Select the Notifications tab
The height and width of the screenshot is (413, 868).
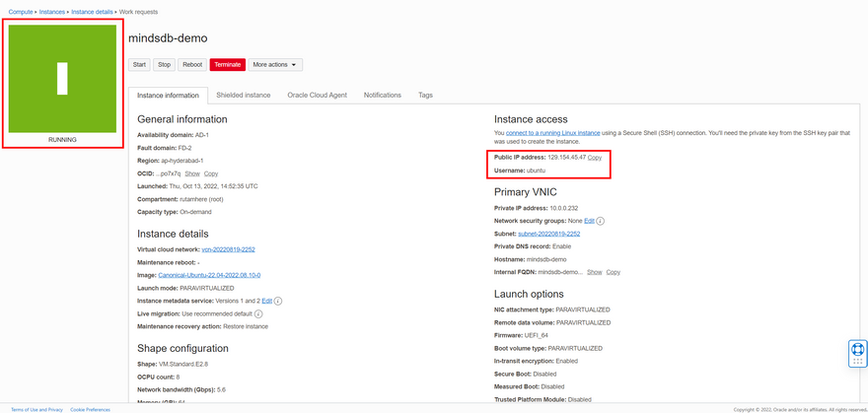383,95
